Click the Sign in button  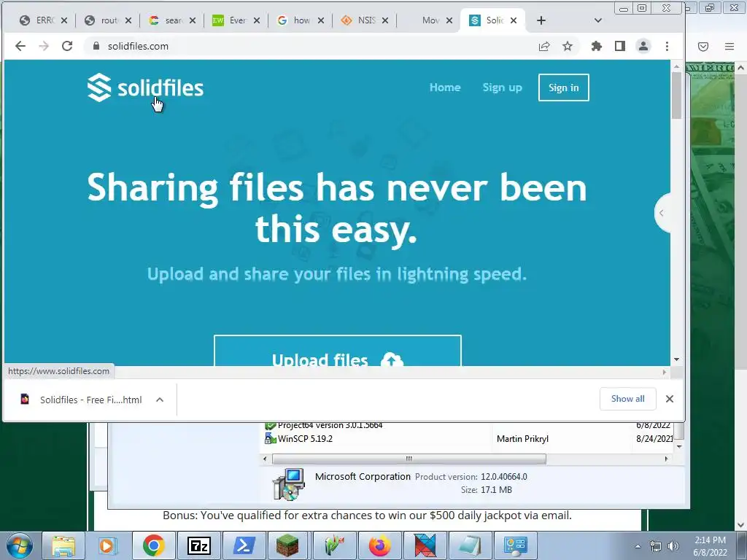[x=564, y=87]
